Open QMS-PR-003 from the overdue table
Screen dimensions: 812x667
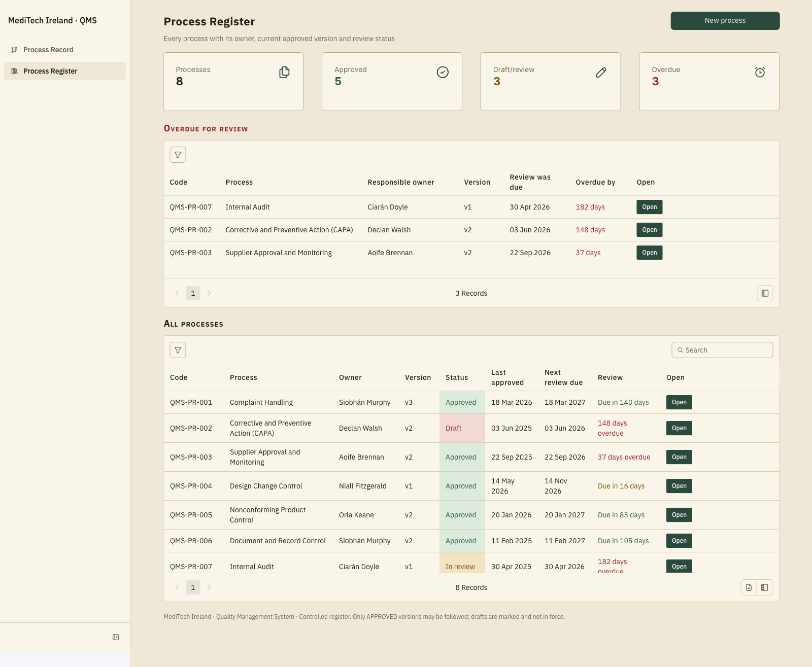pos(650,253)
